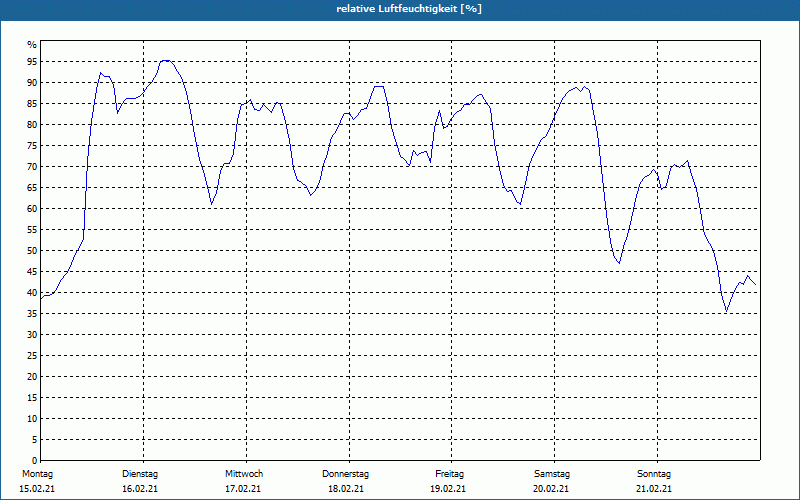Click the y-axis value '40'
Screen dimensions: 800x500
pos(32,293)
